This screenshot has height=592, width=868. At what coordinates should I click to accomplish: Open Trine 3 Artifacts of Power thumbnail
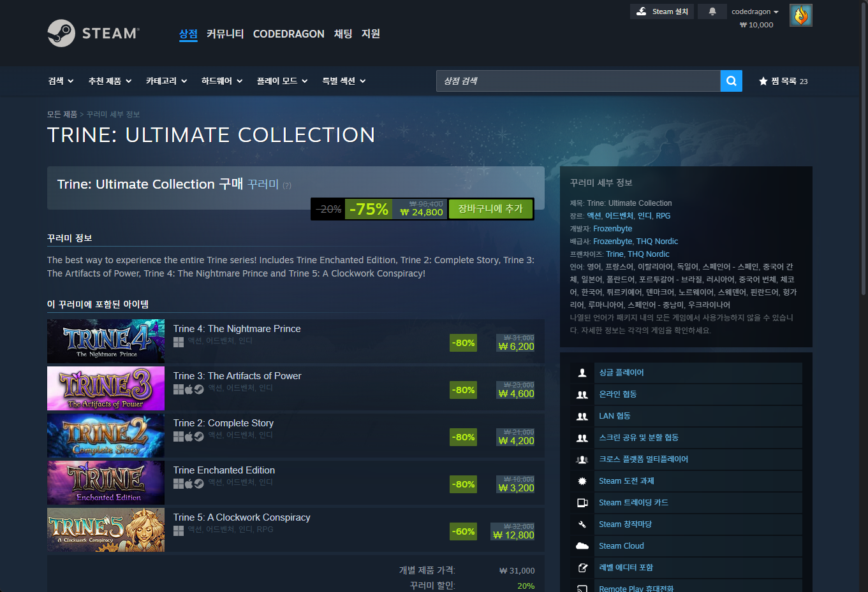coord(106,389)
